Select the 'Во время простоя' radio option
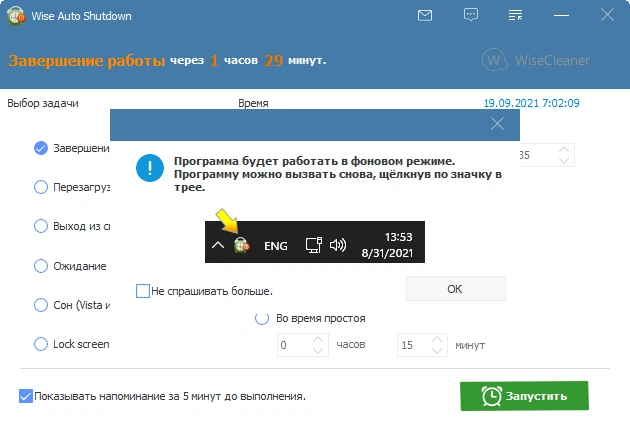630x423 pixels. [x=262, y=318]
